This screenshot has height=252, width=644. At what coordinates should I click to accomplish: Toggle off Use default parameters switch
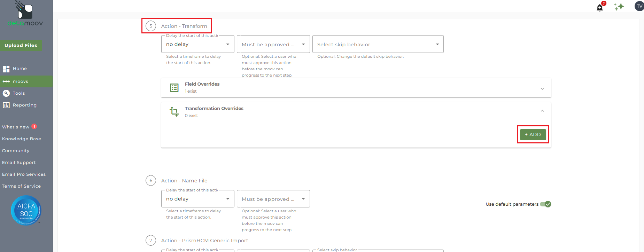tap(545, 204)
